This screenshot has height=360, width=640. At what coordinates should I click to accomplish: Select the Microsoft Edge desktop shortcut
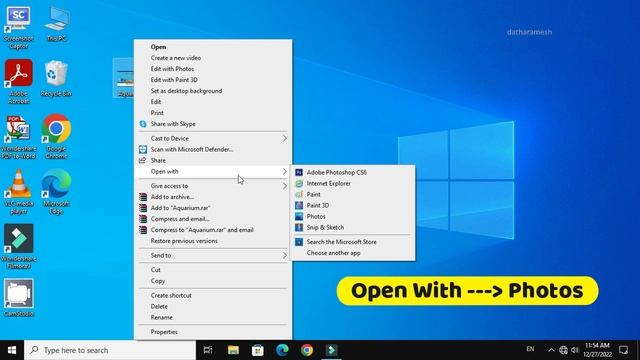[x=56, y=191]
